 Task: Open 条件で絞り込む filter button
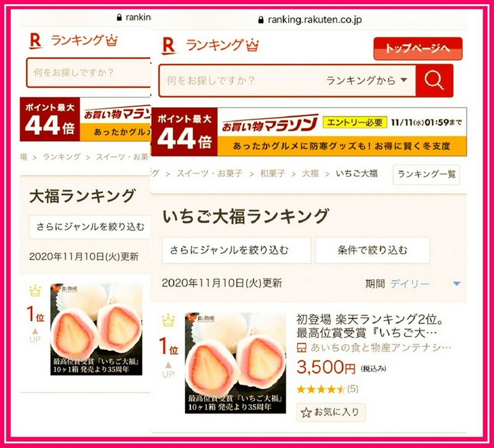point(372,251)
